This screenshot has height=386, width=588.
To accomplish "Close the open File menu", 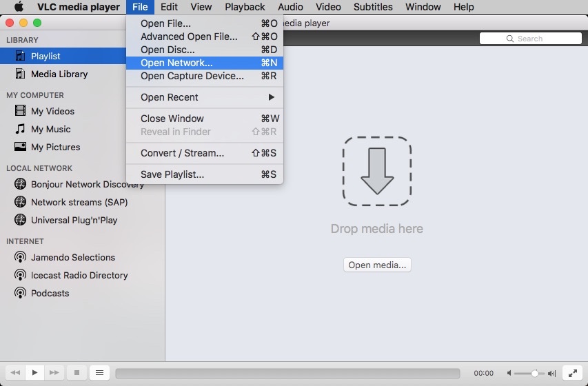I will (140, 7).
